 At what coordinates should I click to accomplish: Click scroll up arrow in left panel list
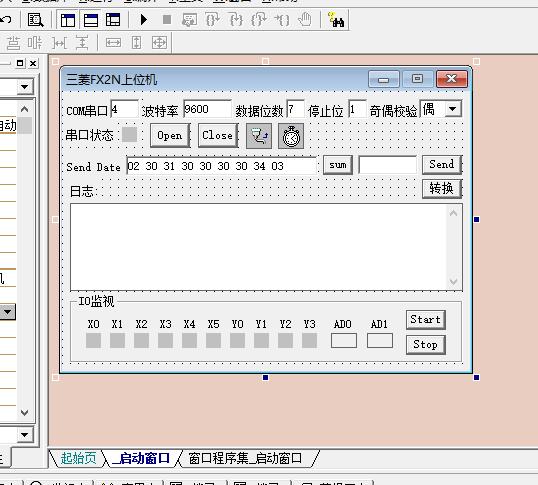pyautogui.click(x=24, y=109)
